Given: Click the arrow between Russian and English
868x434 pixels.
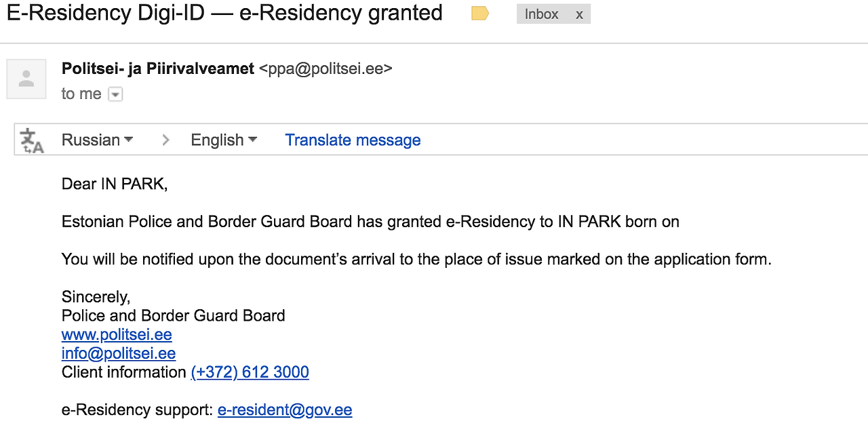Looking at the screenshot, I should 165,140.
